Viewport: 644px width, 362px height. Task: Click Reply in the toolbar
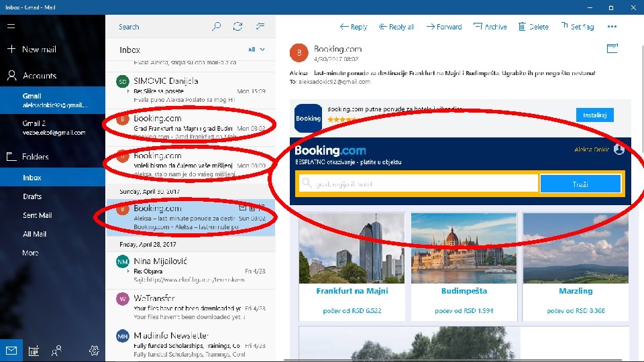(x=354, y=27)
